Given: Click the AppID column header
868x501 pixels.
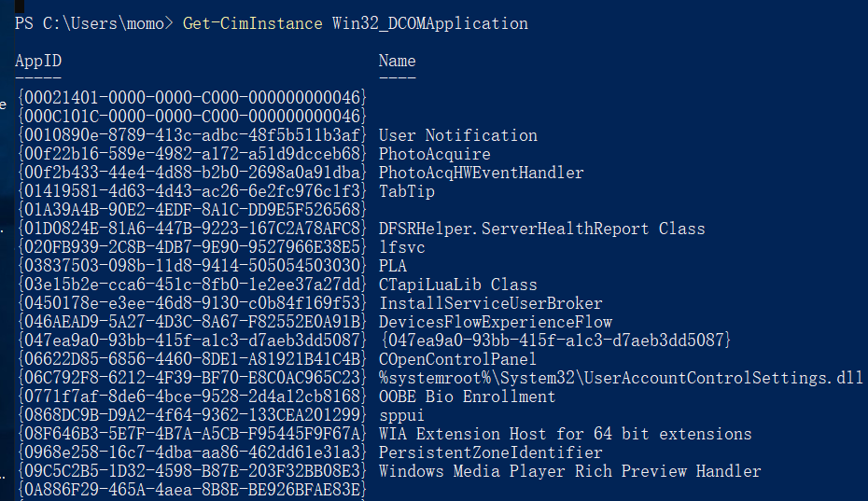Looking at the screenshot, I should [x=38, y=62].
